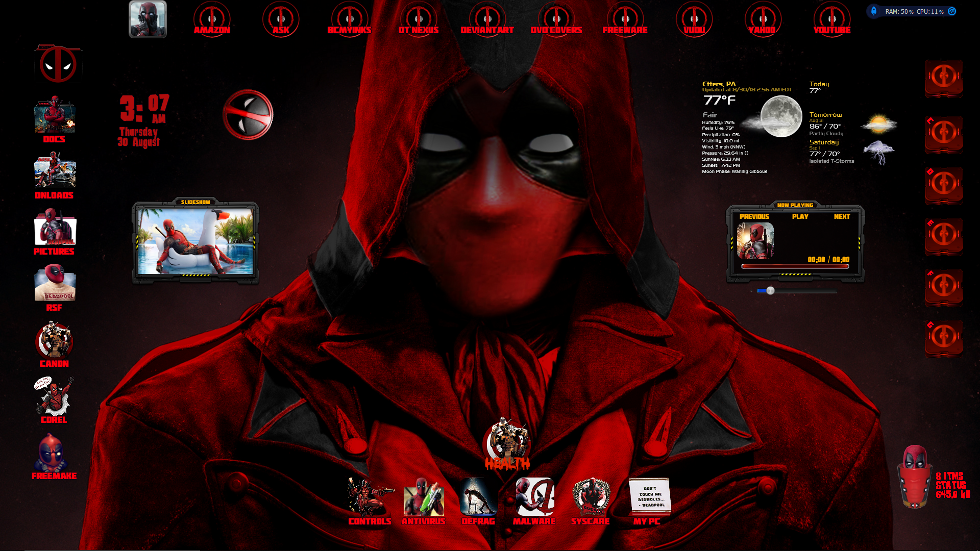Open the DOCS folder
980x551 pixels.
55,119
